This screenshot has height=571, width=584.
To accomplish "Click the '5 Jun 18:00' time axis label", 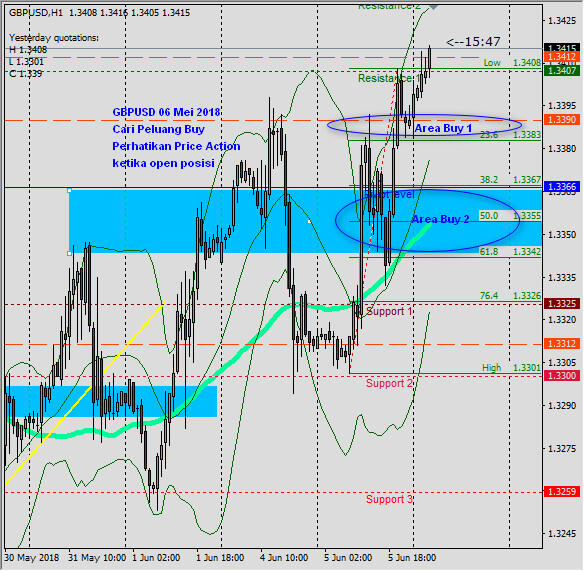I will pyautogui.click(x=412, y=558).
